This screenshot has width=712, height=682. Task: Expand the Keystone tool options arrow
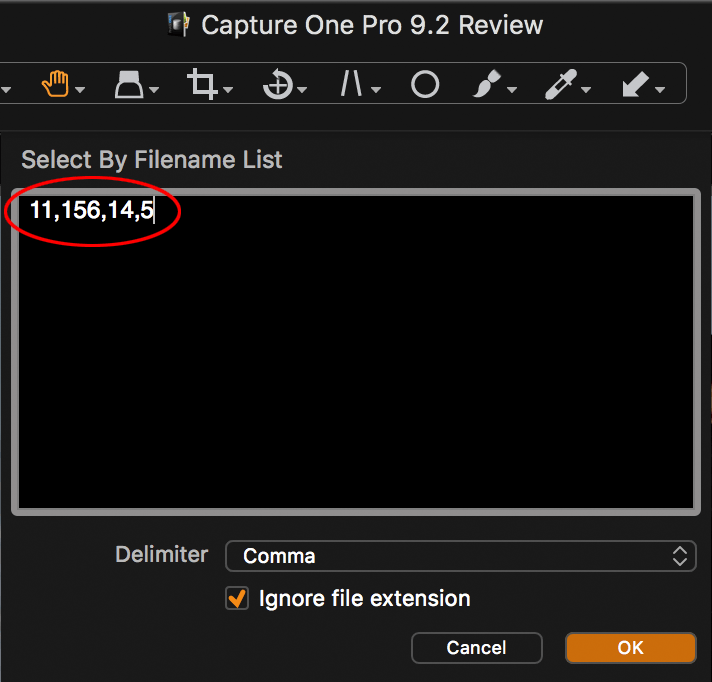(376, 90)
